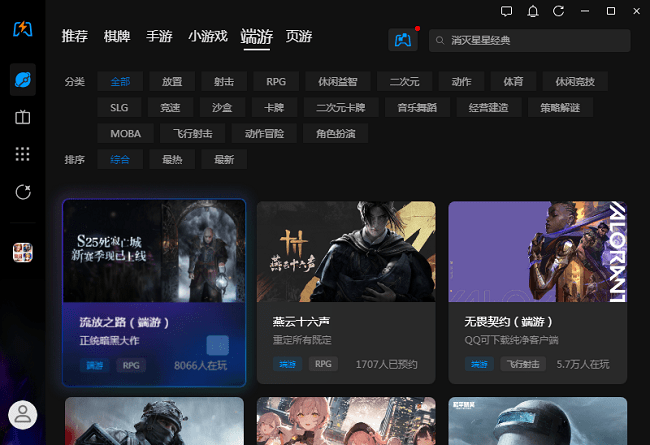Click the gift box icon in sidebar

pyautogui.click(x=23, y=117)
